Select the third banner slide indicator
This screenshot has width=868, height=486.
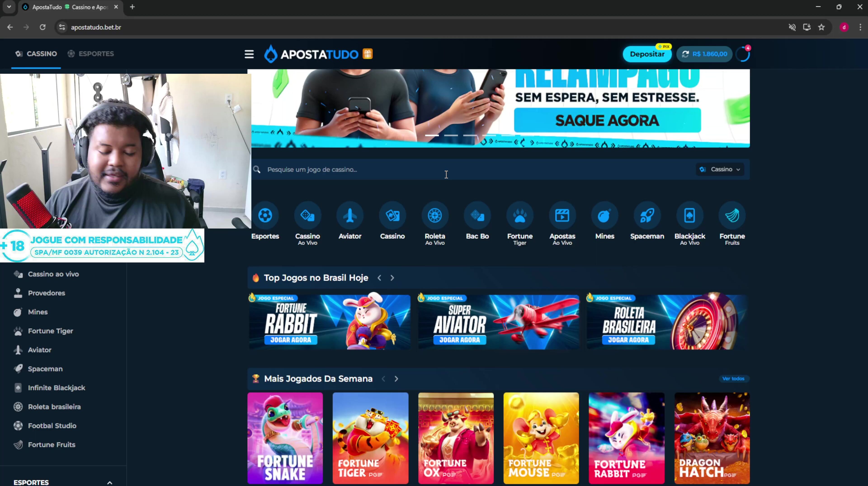click(x=470, y=135)
